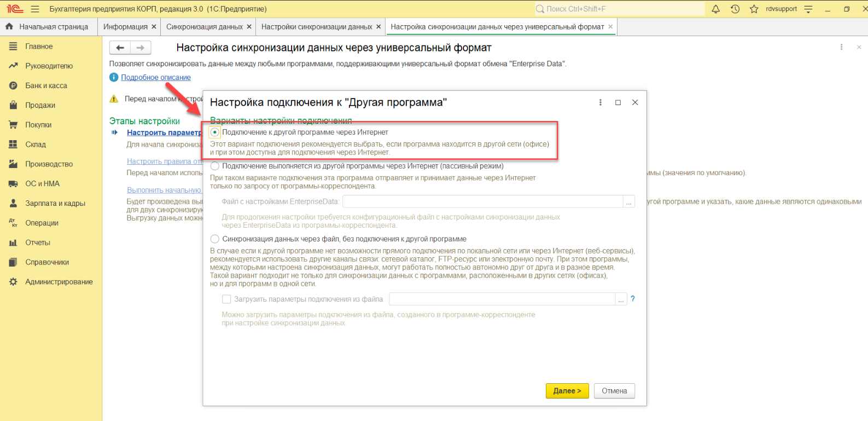This screenshot has width=868, height=421.
Task: Switch to Настройки синхронизации данных tab
Action: [317, 27]
